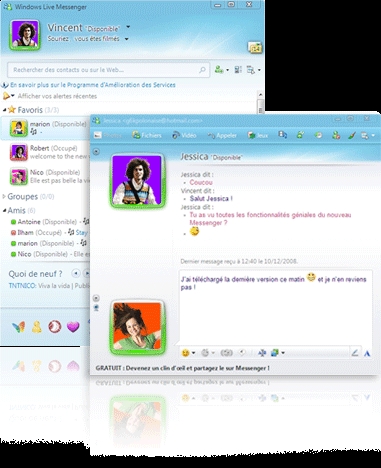The width and height of the screenshot is (381, 468).
Task: Open Jeux in the chat toolbar
Action: tap(258, 135)
